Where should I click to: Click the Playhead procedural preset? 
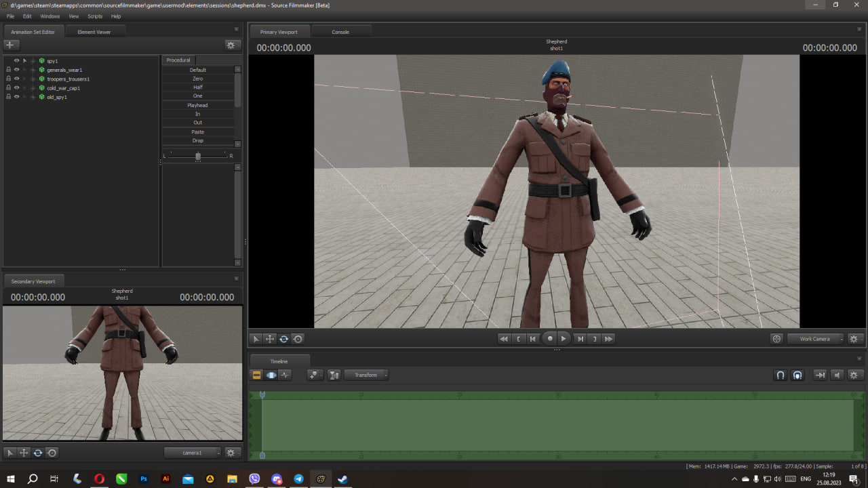click(x=197, y=105)
